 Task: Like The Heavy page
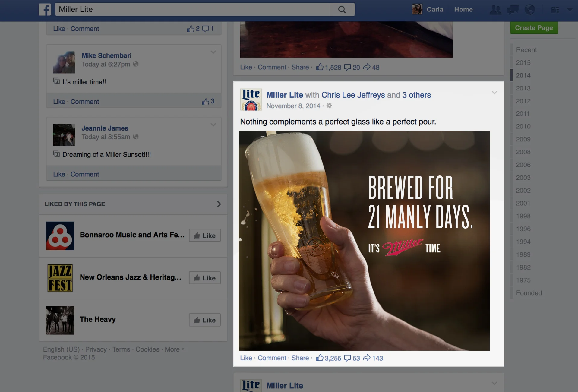205,320
